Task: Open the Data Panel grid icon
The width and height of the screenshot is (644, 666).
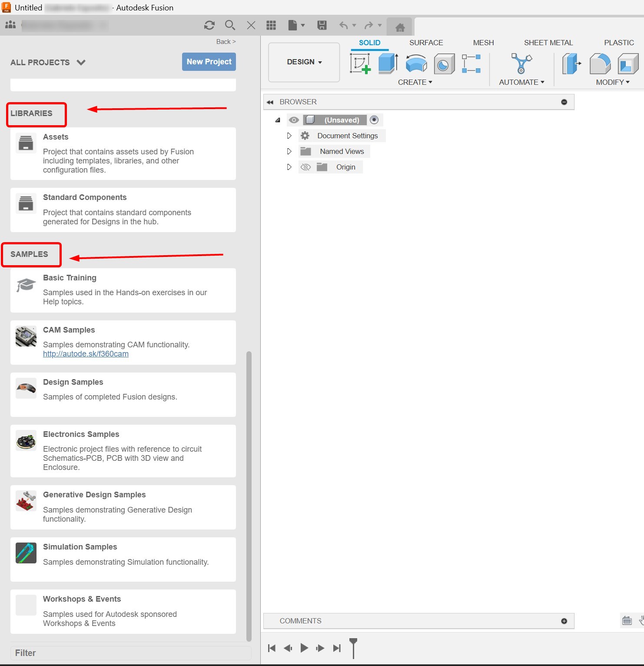Action: pyautogui.click(x=272, y=25)
